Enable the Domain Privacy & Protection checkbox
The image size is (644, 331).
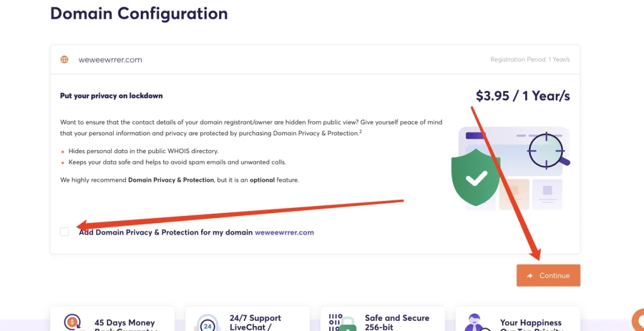coord(65,232)
